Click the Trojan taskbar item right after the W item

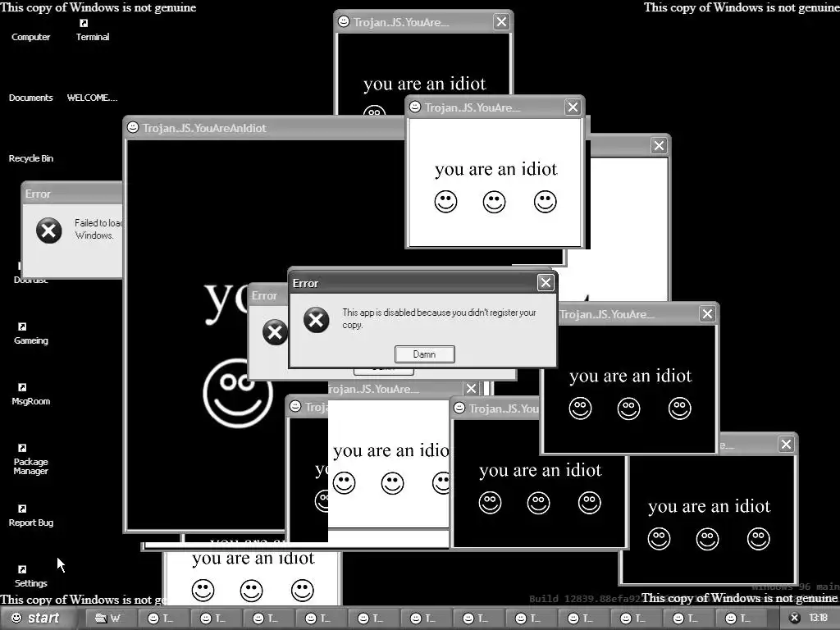pos(163,619)
